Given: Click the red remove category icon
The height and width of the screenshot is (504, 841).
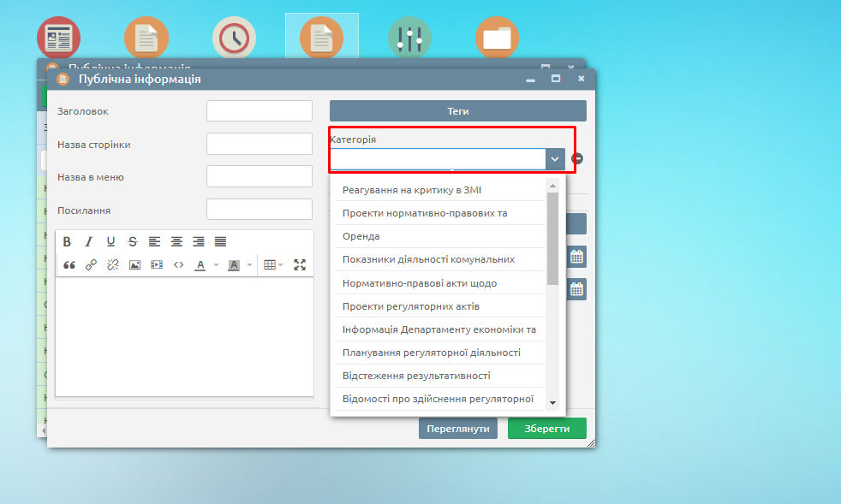Looking at the screenshot, I should pyautogui.click(x=577, y=159).
